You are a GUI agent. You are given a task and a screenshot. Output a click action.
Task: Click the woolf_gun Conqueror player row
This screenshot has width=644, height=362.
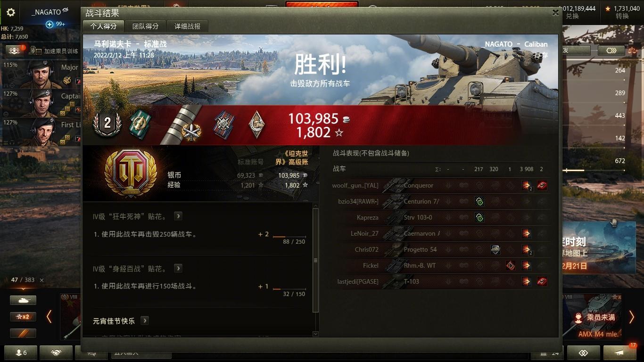441,186
